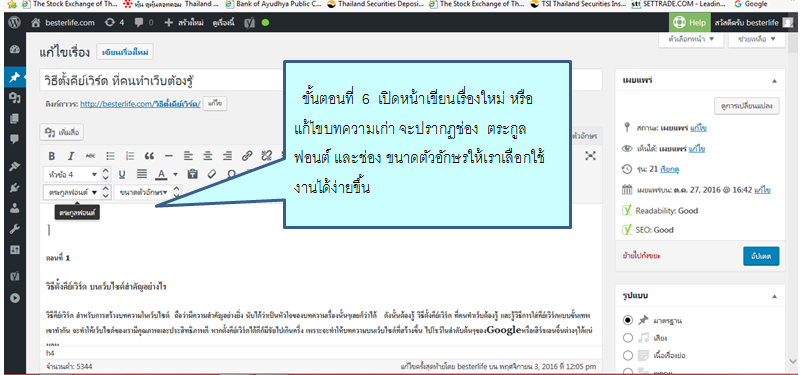This screenshot has width=800, height=375.
Task: Open the besterlife.com permalink URL
Action: point(140,104)
